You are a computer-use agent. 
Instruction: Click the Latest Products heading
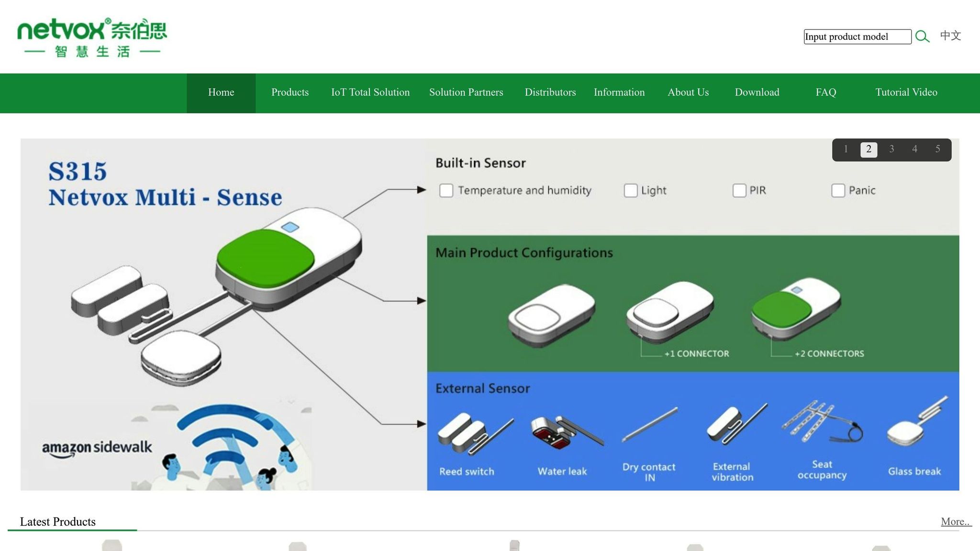[58, 522]
